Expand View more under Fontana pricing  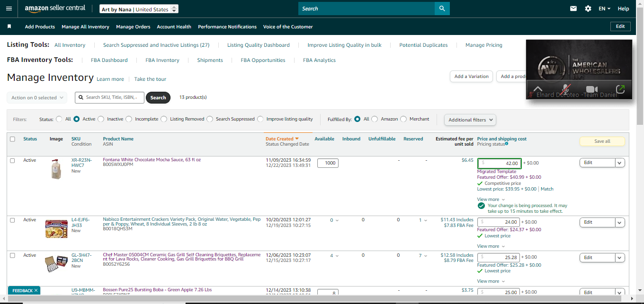click(x=491, y=200)
